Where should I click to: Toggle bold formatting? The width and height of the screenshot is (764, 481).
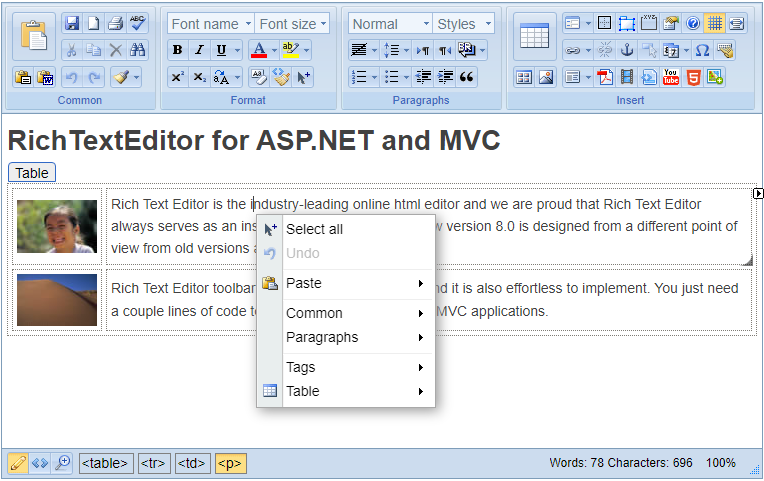point(177,50)
